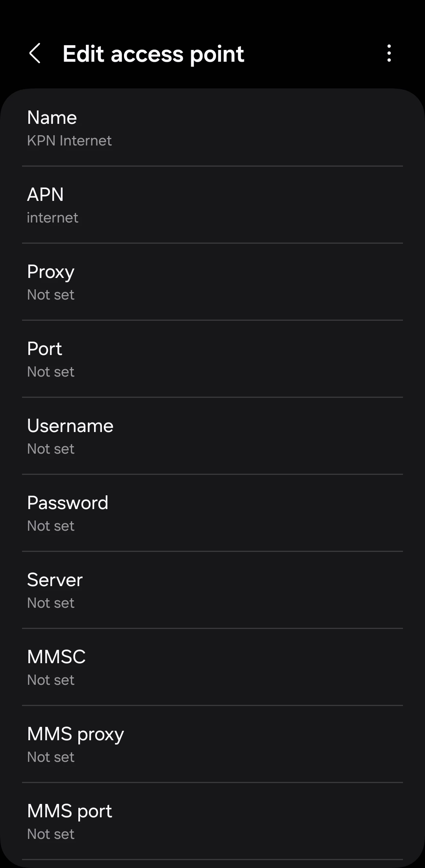This screenshot has width=425, height=868.
Task: Tap the 'KPN Internet' name value
Action: point(69,141)
